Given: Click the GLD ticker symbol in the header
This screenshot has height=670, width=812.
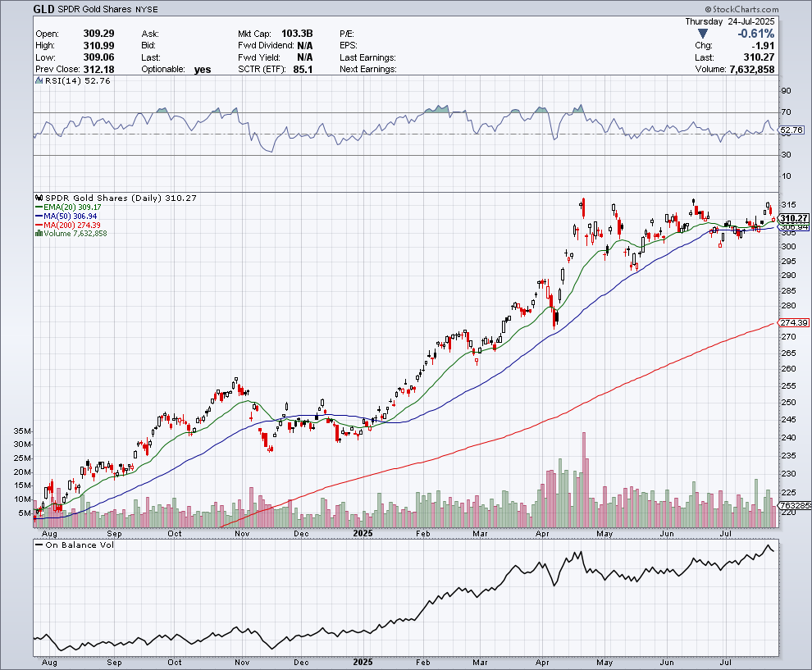Looking at the screenshot, I should 45,10.
